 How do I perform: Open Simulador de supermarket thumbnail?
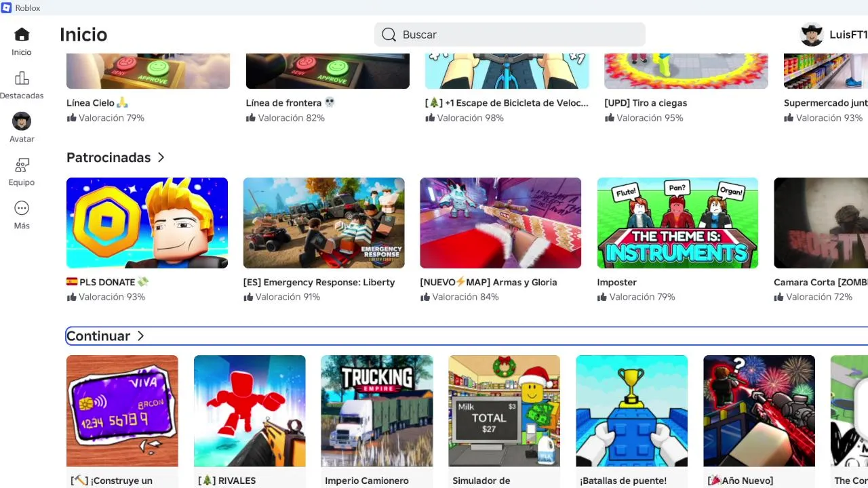pos(505,411)
